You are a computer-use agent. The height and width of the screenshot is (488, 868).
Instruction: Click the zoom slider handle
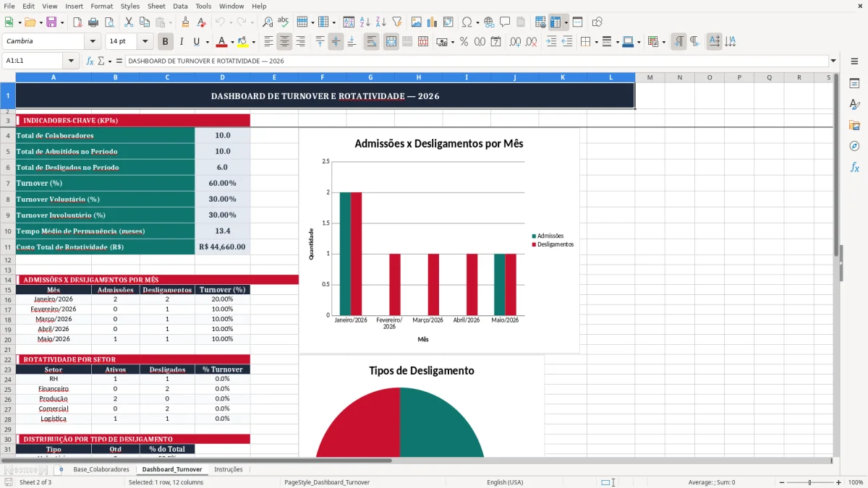pyautogui.click(x=810, y=482)
